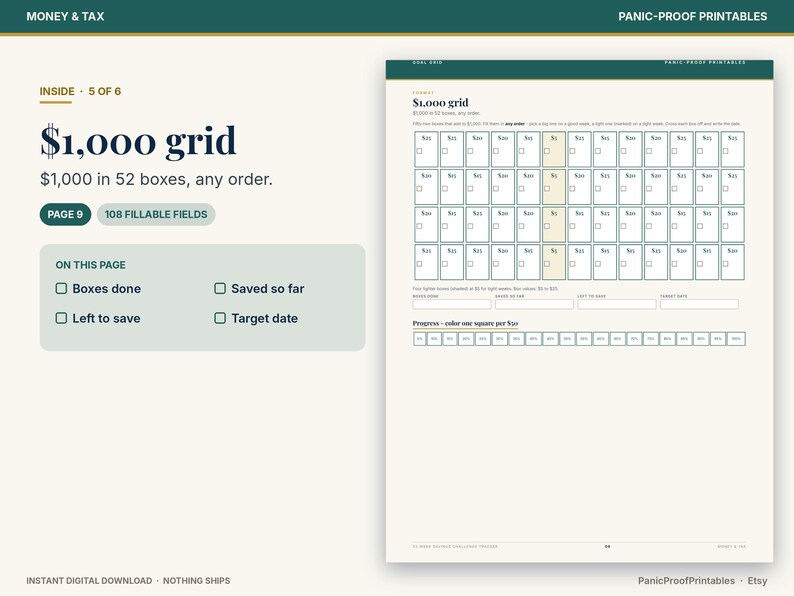Tick the Boxes done checkbox
794x596 pixels.
[x=61, y=289]
